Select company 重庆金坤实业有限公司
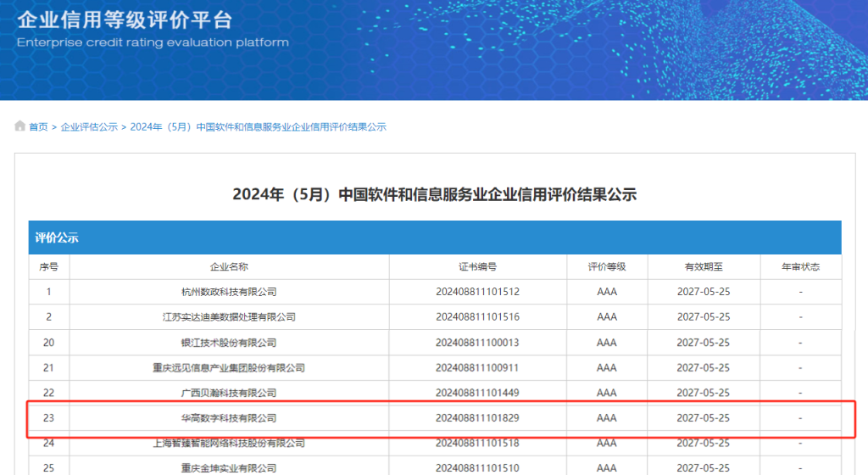The height and width of the screenshot is (475, 868). tap(229, 468)
